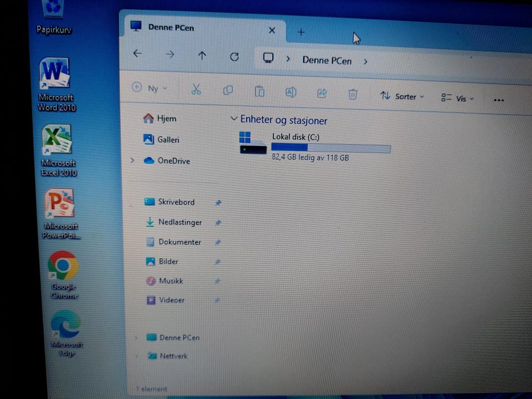Open Microsoft Word 2010 desktop shortcut
Screen dimensions: 532x399
tap(56, 85)
